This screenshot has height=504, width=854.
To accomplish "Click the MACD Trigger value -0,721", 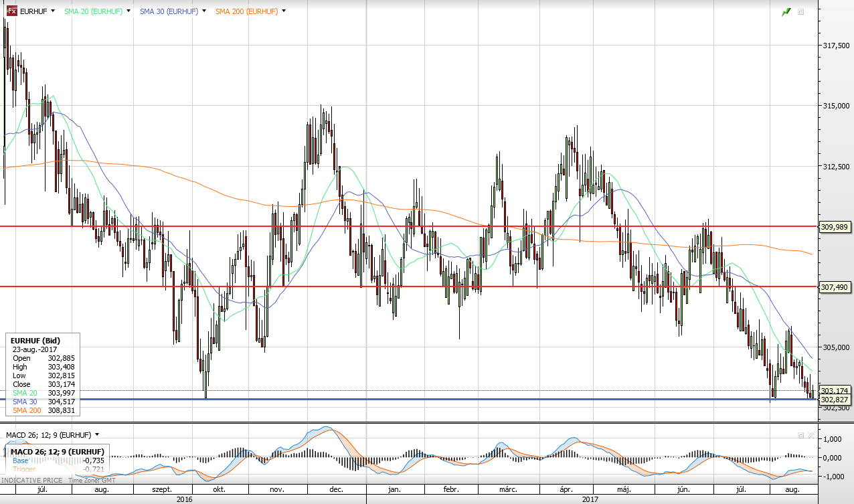I will (x=94, y=469).
